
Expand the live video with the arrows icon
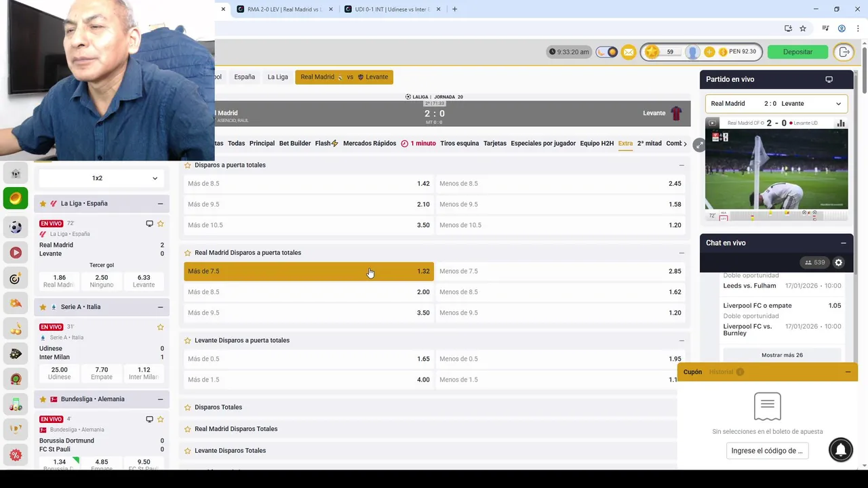click(x=699, y=145)
